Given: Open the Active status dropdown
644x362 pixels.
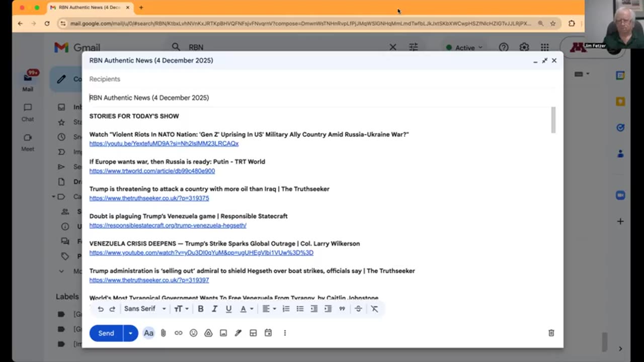Looking at the screenshot, I should tap(464, 48).
